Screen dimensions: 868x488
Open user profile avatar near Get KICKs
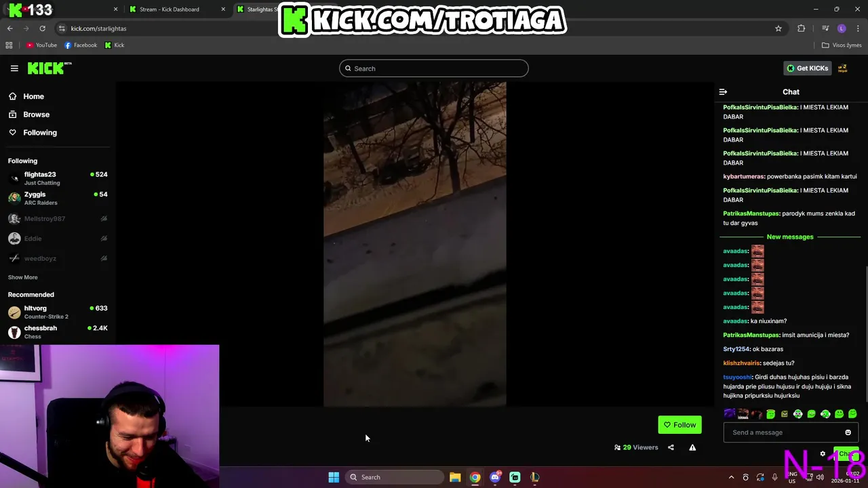pyautogui.click(x=843, y=68)
